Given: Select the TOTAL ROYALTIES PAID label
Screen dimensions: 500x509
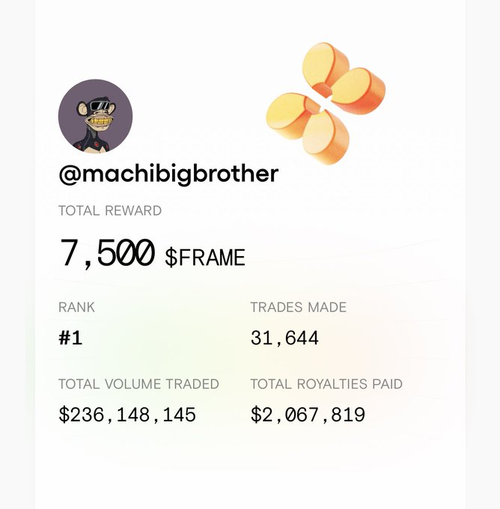Looking at the screenshot, I should click(x=326, y=384).
